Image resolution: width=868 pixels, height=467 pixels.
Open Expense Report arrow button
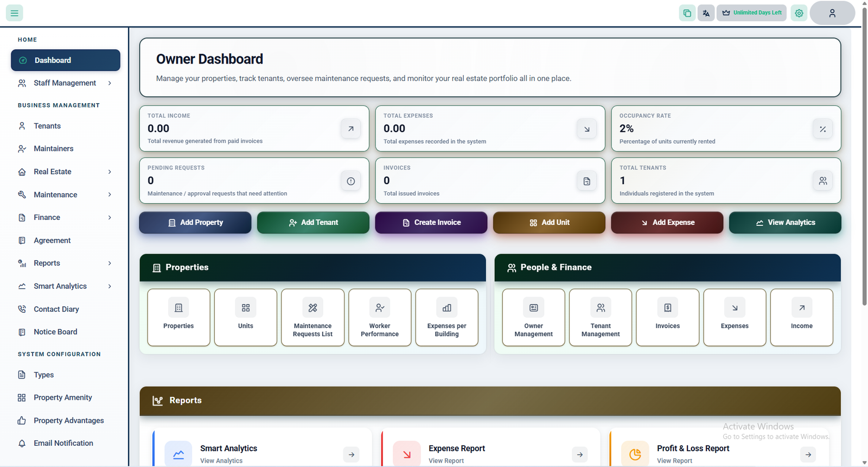click(580, 455)
